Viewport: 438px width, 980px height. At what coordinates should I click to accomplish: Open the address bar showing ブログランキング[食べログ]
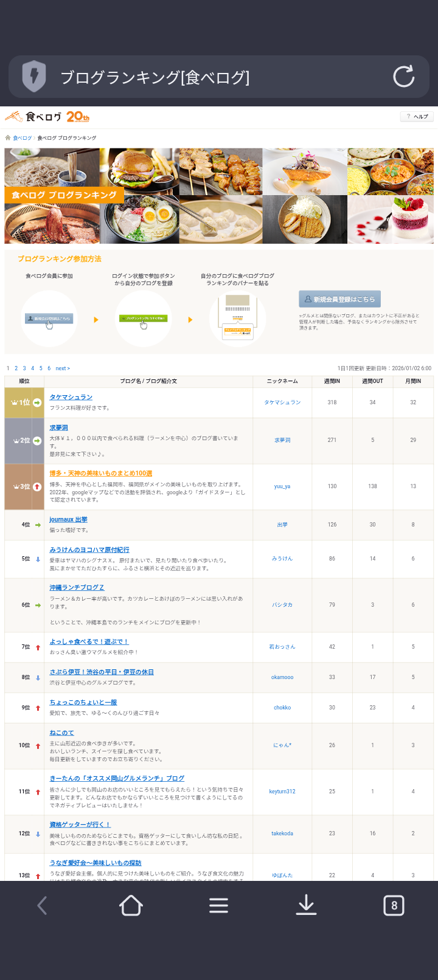pyautogui.click(x=219, y=77)
